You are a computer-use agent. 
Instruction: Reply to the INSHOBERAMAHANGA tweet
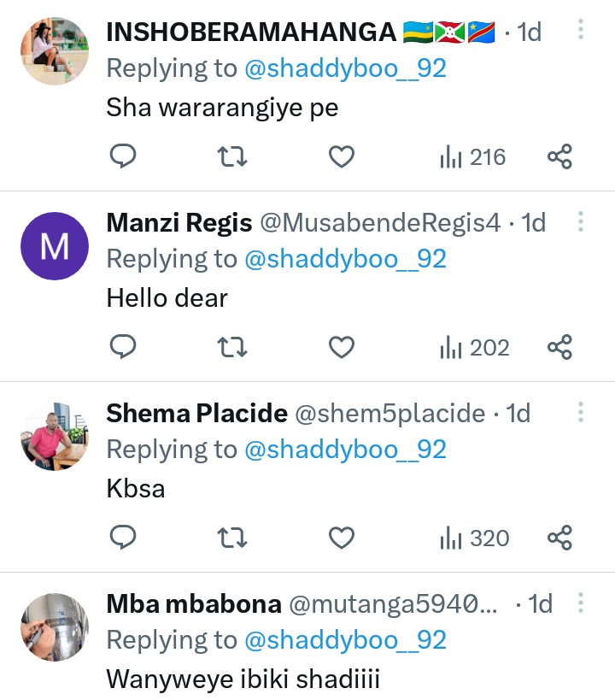point(124,156)
